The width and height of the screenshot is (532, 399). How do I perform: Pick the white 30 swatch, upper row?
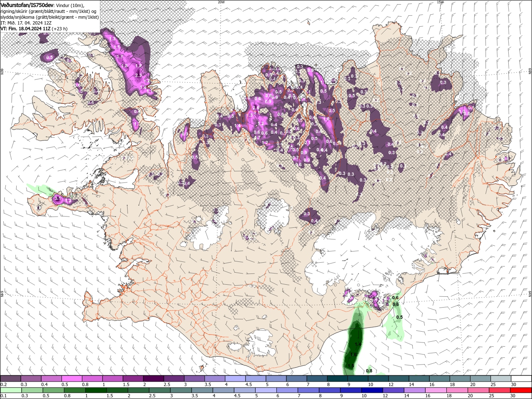tap(521, 379)
